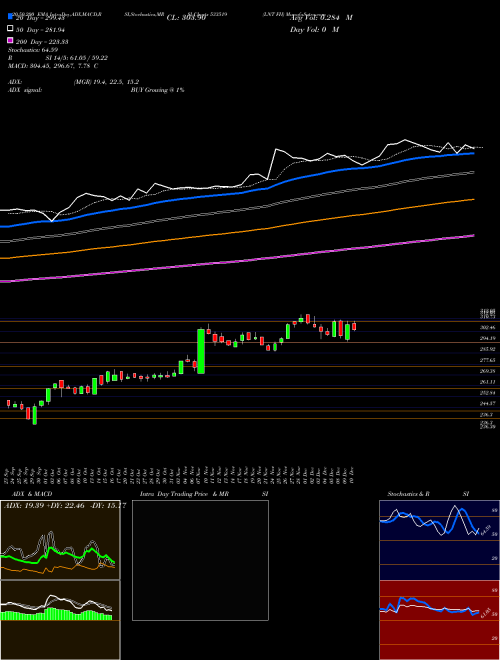Open the ADX line chart panel
The image size is (500, 660).
pos(60,540)
